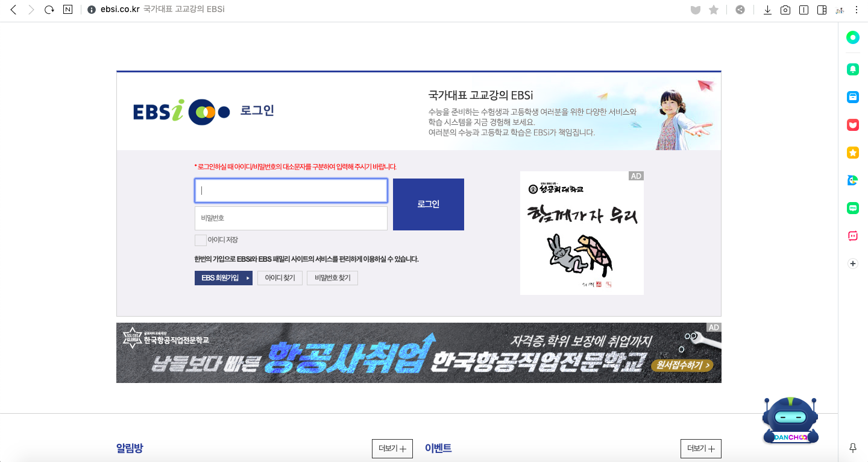This screenshot has height=462, width=868.
Task: Open the green chat bubble sidebar icon
Action: pyautogui.click(x=853, y=208)
